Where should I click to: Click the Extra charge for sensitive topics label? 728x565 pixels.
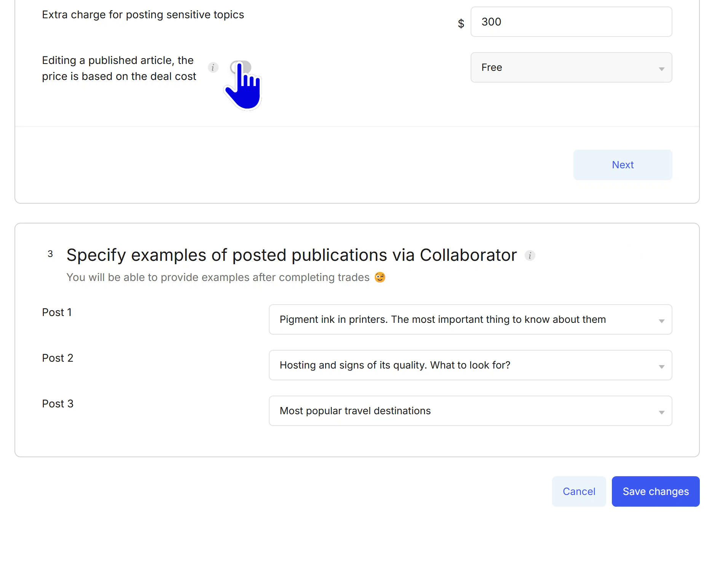[x=143, y=15]
